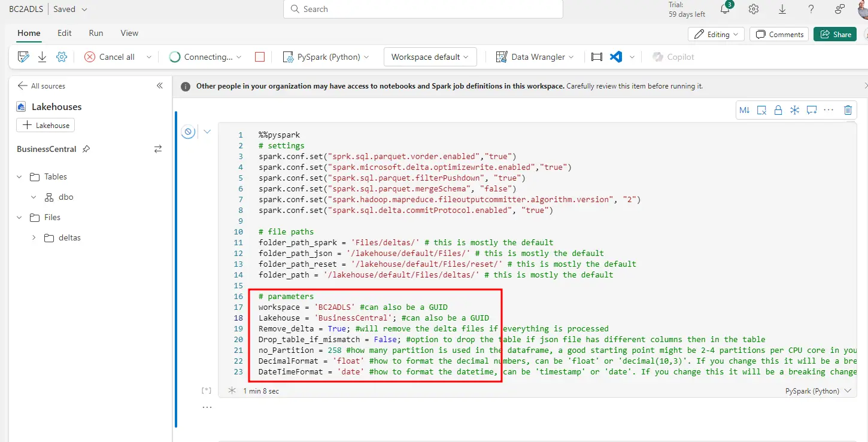This screenshot has width=868, height=442.
Task: Open notebook settings gear beside Cancel all
Action: point(61,57)
